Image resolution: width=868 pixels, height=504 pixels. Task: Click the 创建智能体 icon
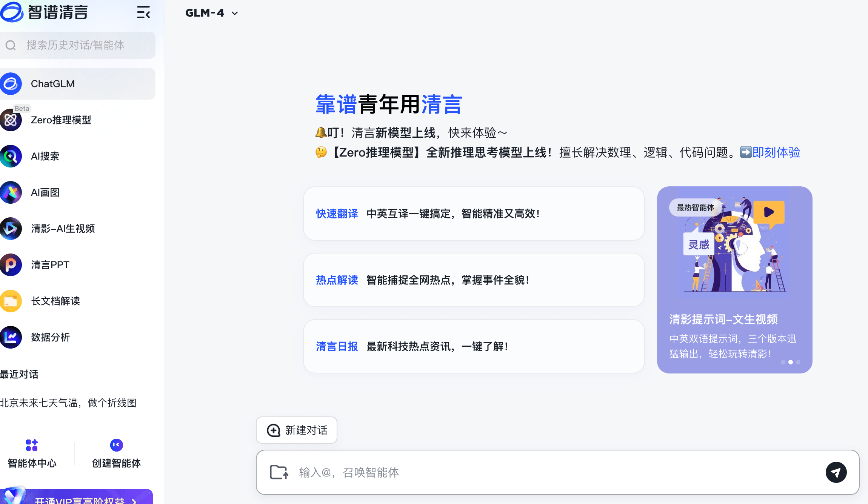click(117, 445)
